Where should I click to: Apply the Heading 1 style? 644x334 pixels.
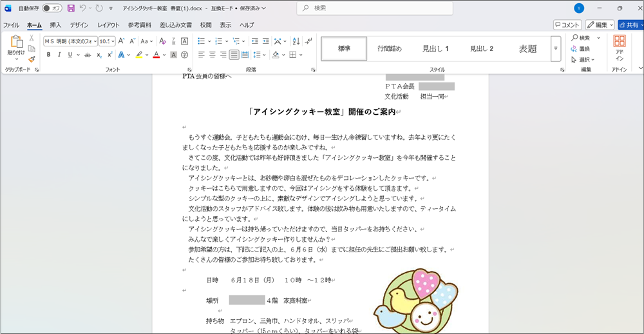[x=435, y=48]
